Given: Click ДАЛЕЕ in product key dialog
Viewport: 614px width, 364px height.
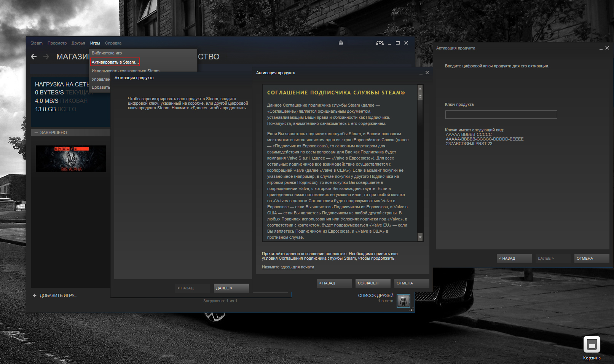Looking at the screenshot, I should pos(553,258).
